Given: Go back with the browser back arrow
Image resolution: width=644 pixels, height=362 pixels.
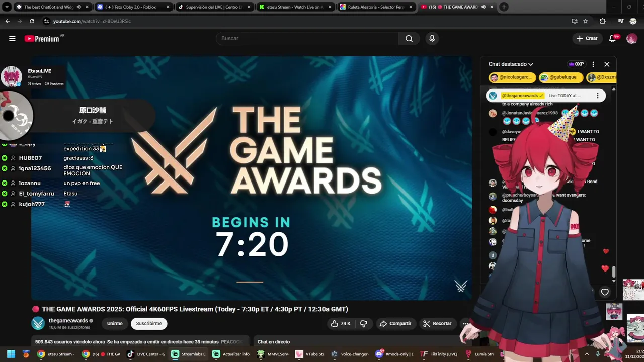Looking at the screenshot, I should tap(8, 21).
